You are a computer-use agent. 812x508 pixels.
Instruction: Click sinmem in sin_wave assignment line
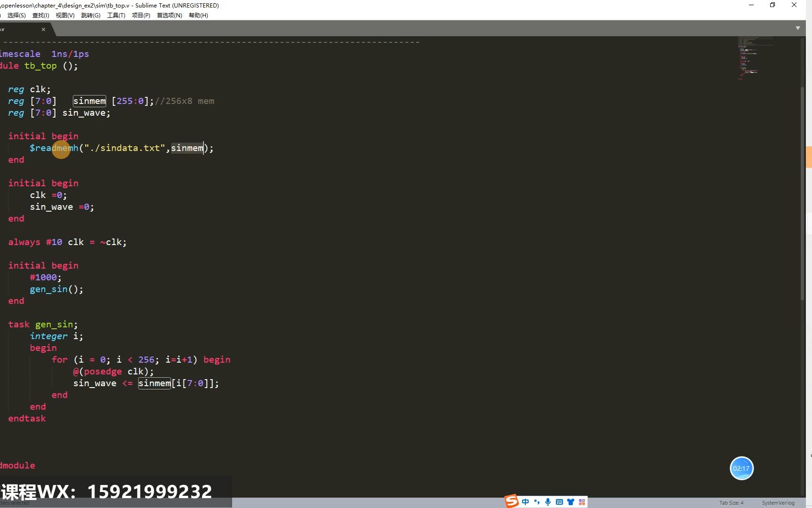(x=155, y=383)
